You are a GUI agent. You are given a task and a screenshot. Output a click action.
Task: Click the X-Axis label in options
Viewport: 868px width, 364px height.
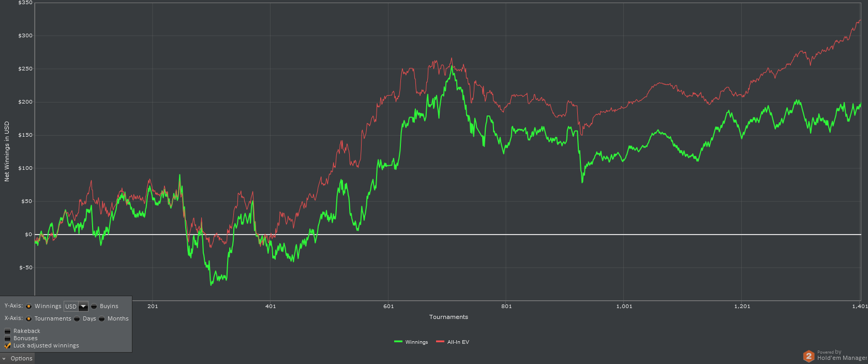[x=13, y=318]
